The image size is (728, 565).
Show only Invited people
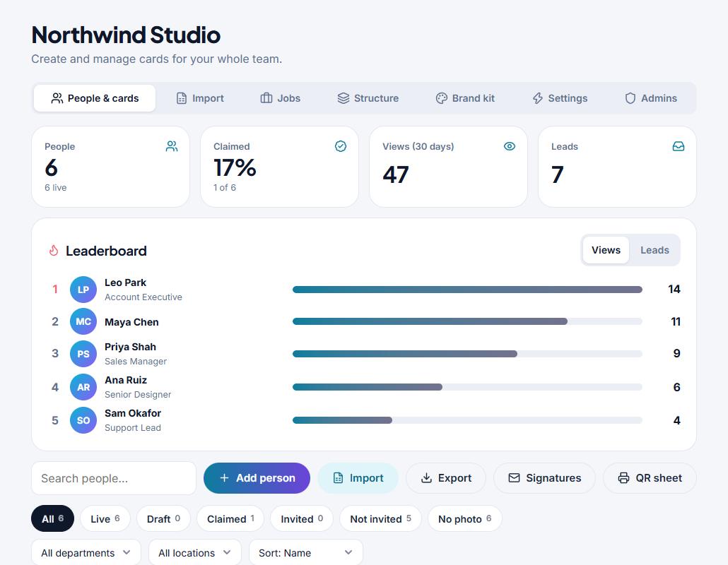(302, 518)
